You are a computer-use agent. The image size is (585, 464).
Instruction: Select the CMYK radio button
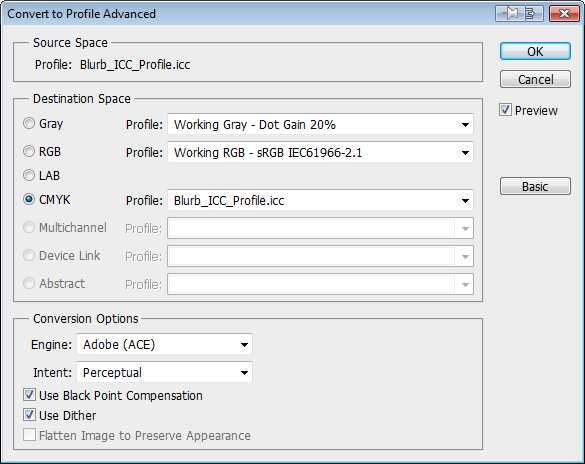coord(29,200)
